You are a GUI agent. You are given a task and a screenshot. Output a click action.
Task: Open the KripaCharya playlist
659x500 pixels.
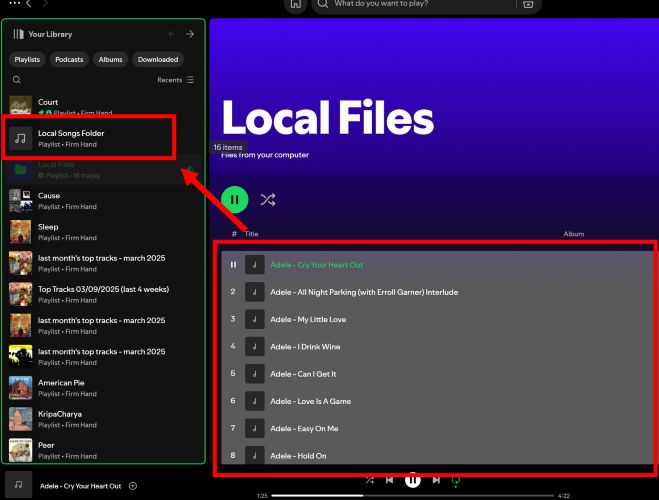tap(103, 419)
